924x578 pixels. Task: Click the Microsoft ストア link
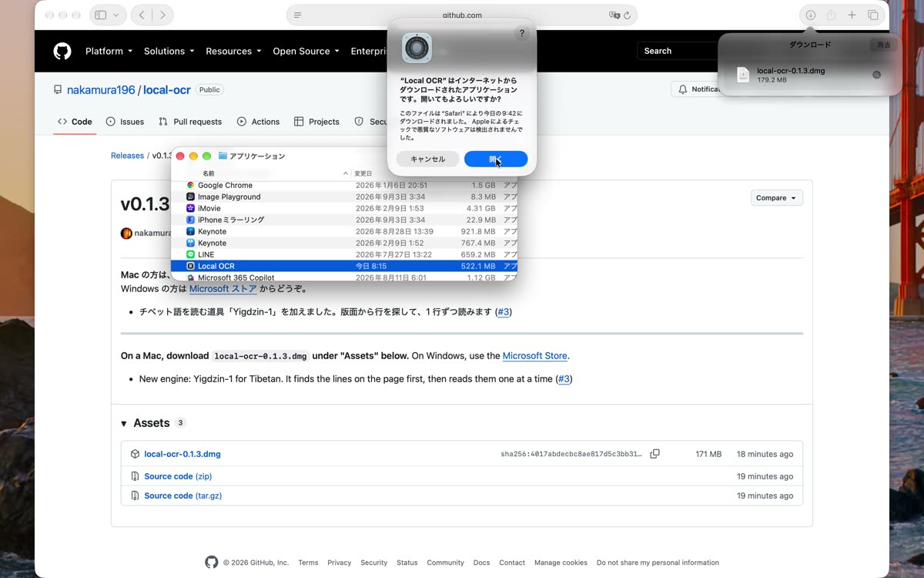[223, 289]
